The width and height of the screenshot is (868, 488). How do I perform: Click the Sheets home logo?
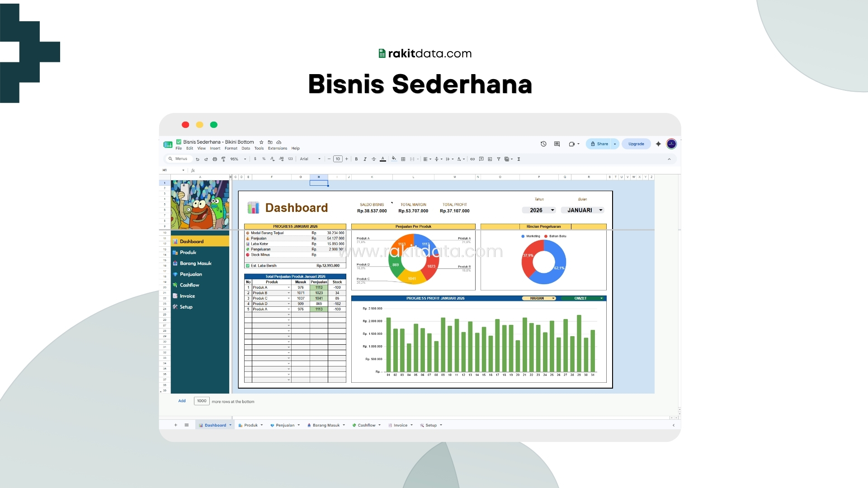coord(168,145)
